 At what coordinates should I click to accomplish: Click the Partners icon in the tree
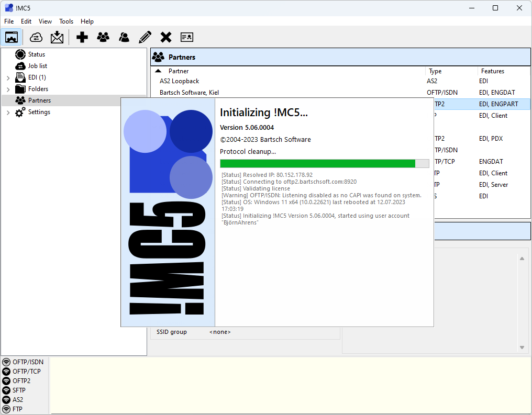coord(20,100)
